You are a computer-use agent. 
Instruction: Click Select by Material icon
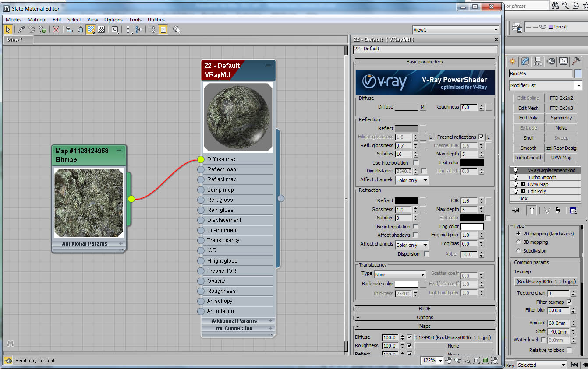pos(177,29)
